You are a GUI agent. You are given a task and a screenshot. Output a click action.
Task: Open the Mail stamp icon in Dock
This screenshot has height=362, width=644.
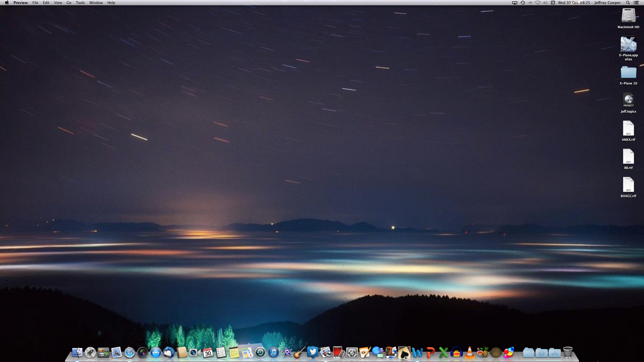[116, 352]
